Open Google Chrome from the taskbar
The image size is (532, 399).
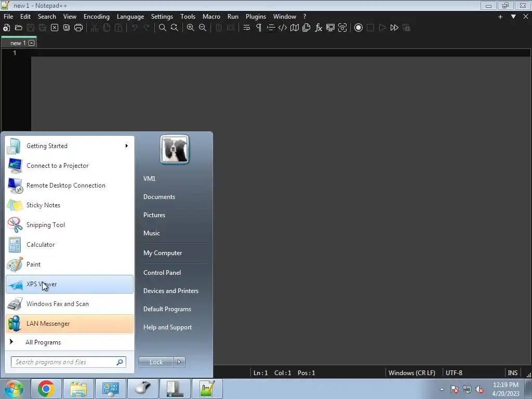(x=46, y=389)
